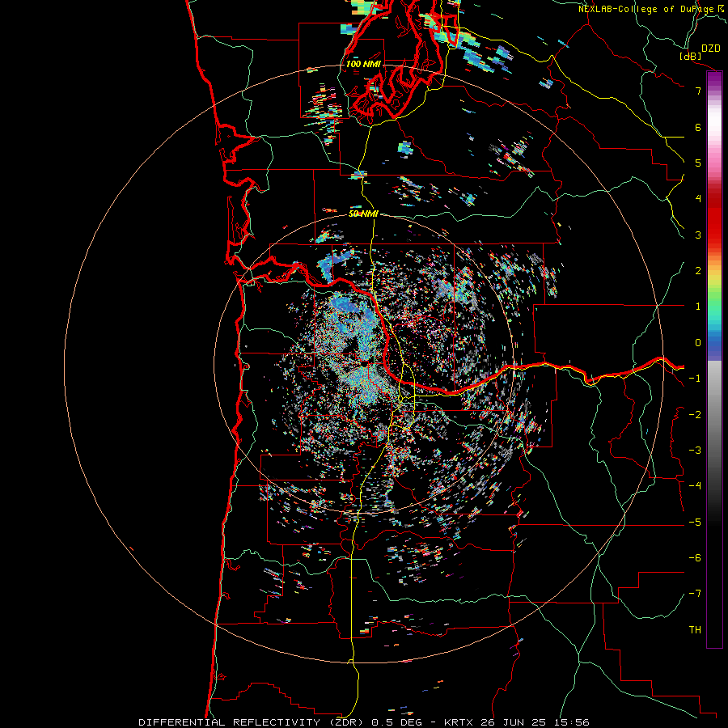The height and width of the screenshot is (728, 728).
Task: Click the "-7" value on color scale
Action: click(x=695, y=594)
